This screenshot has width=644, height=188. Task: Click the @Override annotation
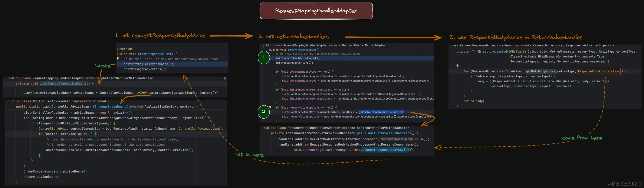point(125,49)
